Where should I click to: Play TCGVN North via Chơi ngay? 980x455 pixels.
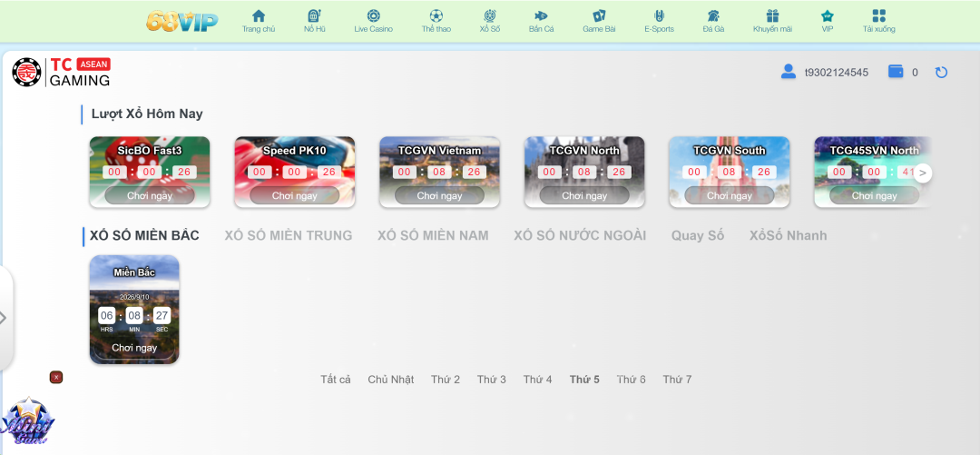(584, 195)
